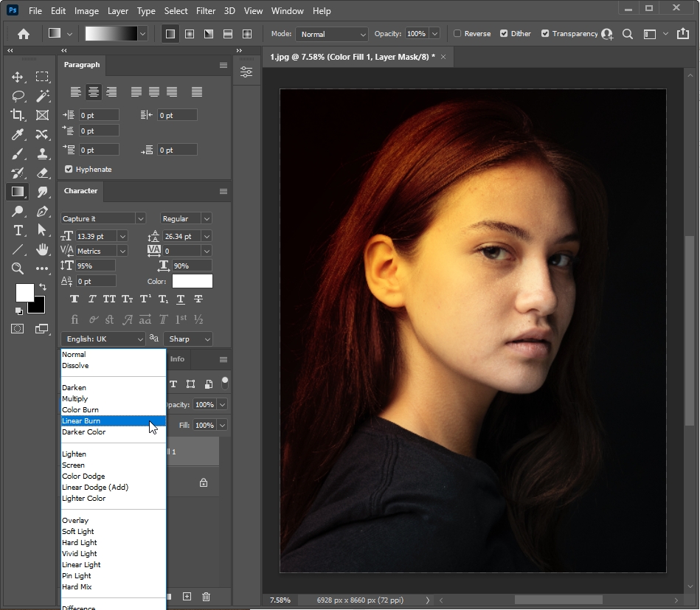This screenshot has width=700, height=610.
Task: Open the Filter menu
Action: point(206,11)
